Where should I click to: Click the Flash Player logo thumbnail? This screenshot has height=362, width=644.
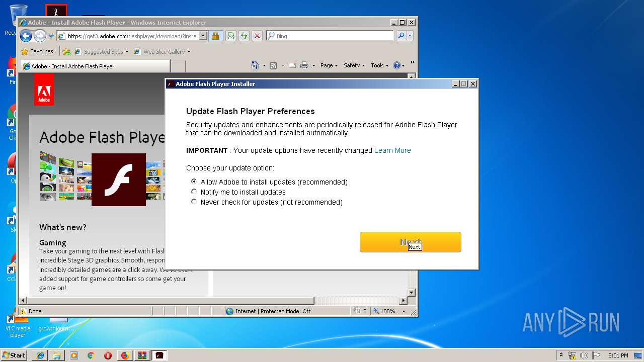[119, 179]
